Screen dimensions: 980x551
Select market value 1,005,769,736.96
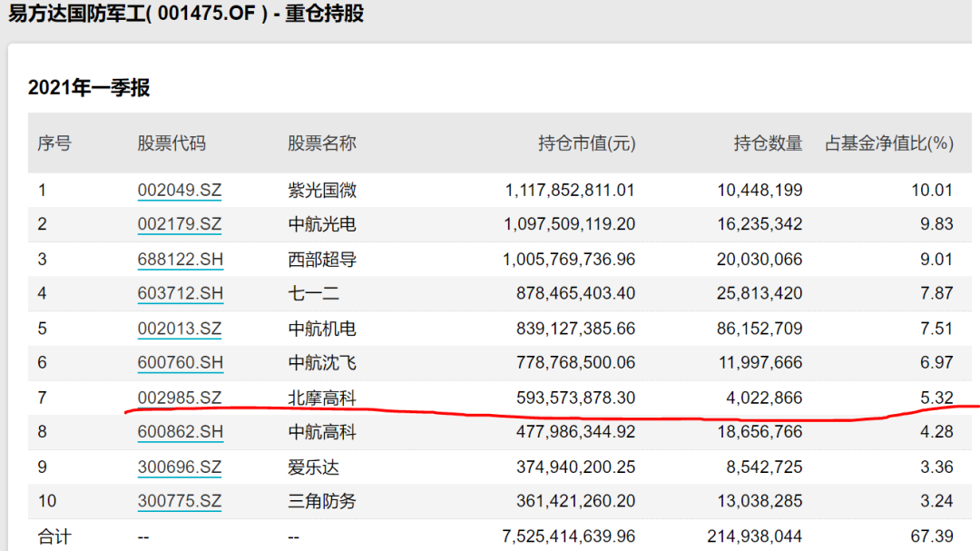point(569,260)
